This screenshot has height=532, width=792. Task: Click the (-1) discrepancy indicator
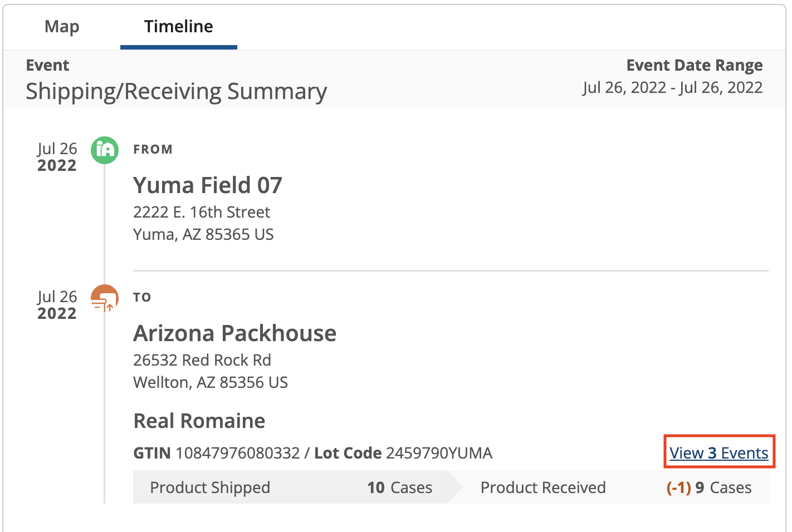click(678, 487)
